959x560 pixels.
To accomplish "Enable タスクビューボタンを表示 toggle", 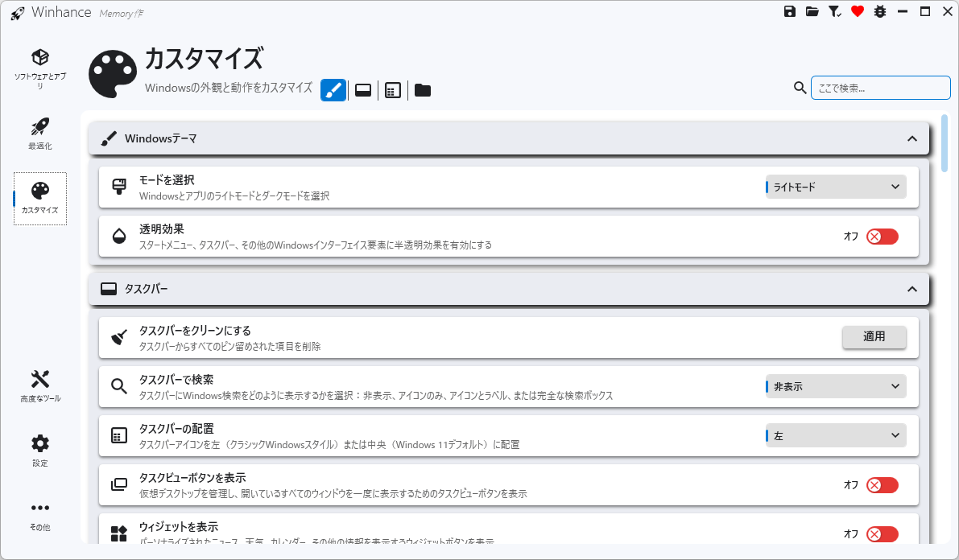I will pos(882,485).
